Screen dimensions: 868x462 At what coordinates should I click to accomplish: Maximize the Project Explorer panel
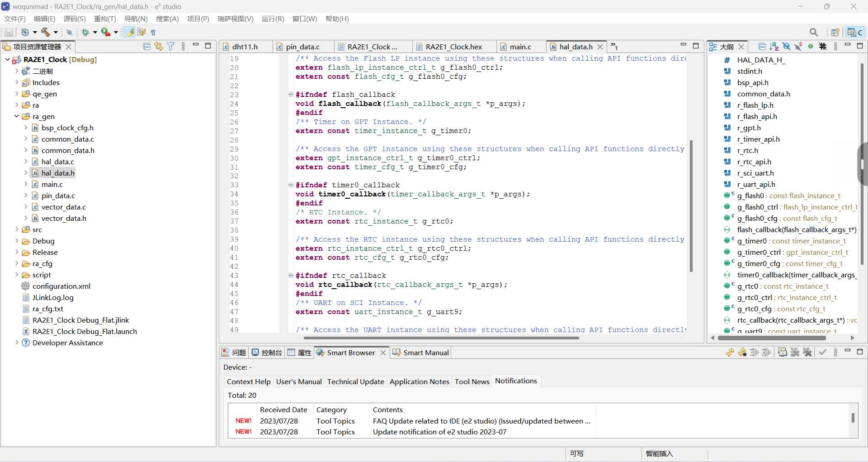click(x=208, y=46)
